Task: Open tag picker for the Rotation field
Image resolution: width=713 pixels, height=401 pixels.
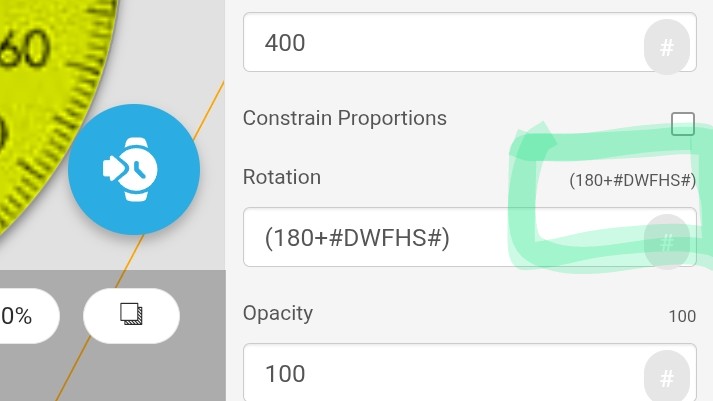Action: point(668,241)
